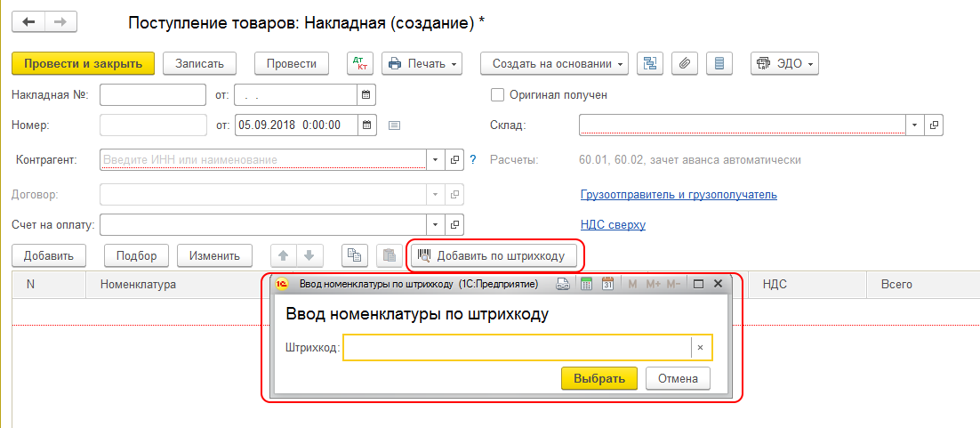
Task: Click Добавить по штрихкоду button
Action: point(491,256)
